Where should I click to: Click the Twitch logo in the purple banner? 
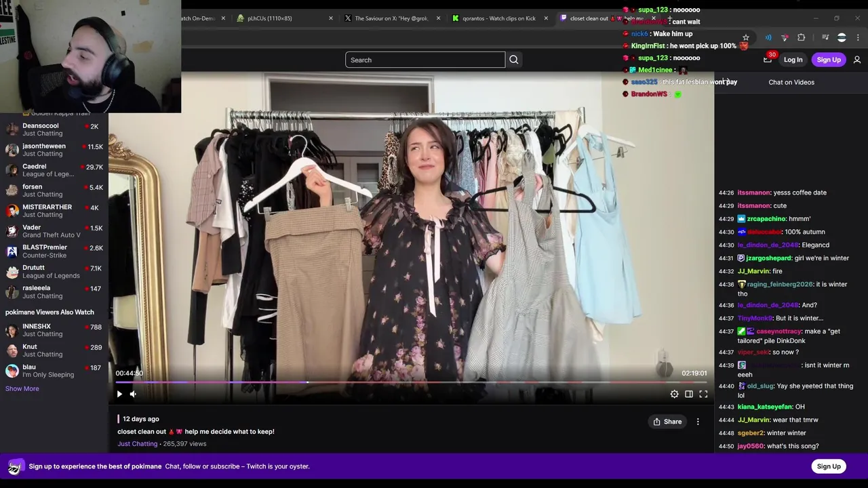[15, 466]
